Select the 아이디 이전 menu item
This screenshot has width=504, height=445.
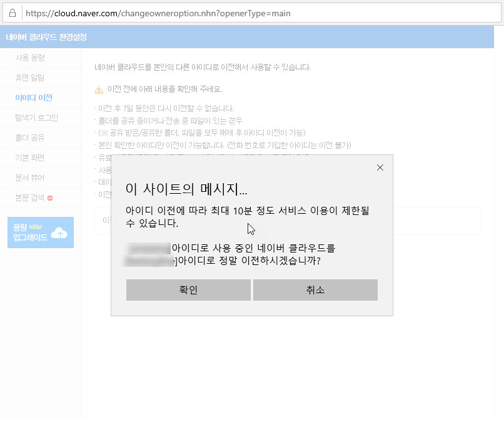[x=33, y=97]
